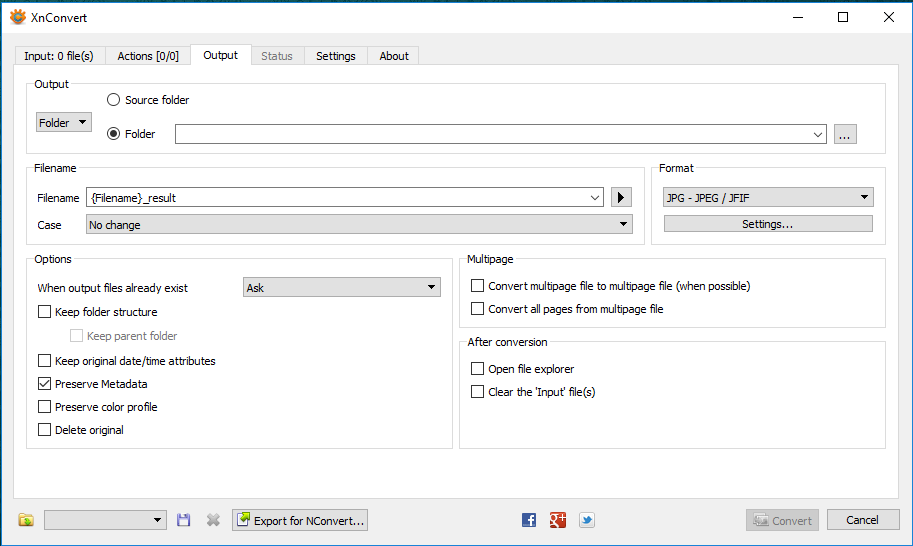The width and height of the screenshot is (913, 546).
Task: Open the output type Folder dropdown
Action: point(64,122)
